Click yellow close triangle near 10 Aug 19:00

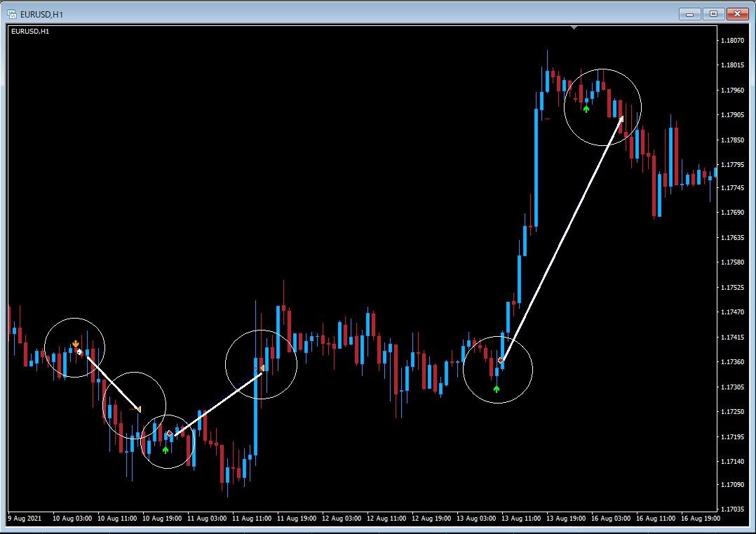pyautogui.click(x=138, y=410)
